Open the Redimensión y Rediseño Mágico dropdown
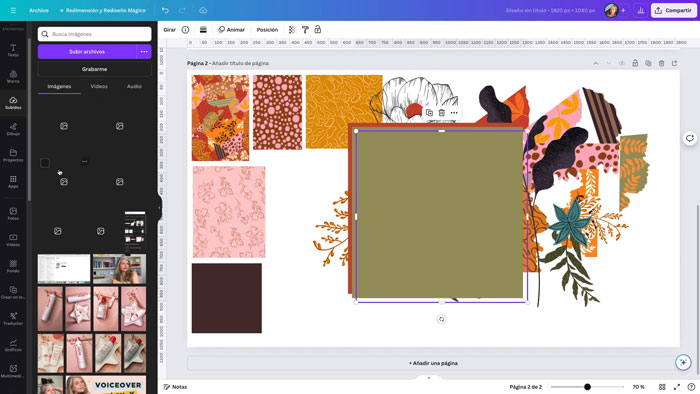 click(103, 10)
